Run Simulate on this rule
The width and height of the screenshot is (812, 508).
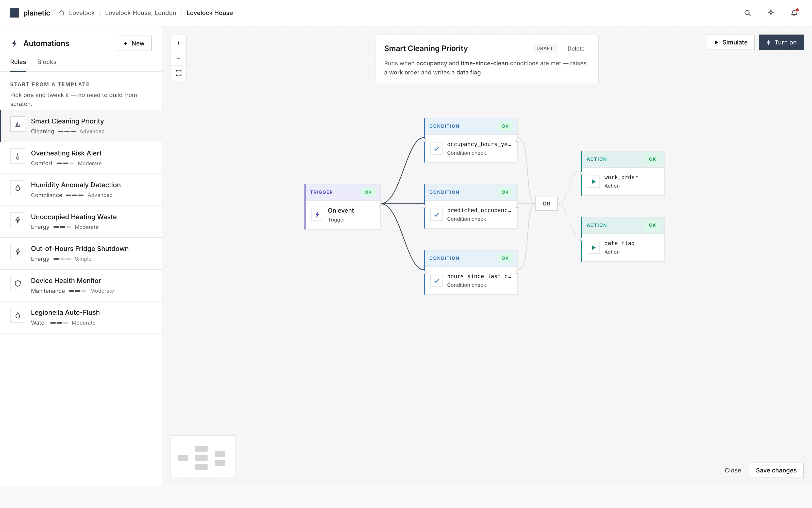point(731,42)
